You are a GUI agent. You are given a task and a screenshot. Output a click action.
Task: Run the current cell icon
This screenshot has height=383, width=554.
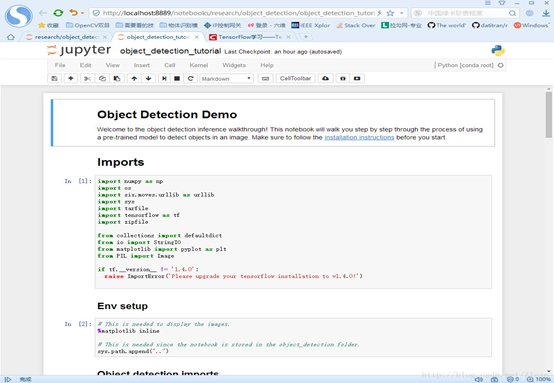pos(164,78)
